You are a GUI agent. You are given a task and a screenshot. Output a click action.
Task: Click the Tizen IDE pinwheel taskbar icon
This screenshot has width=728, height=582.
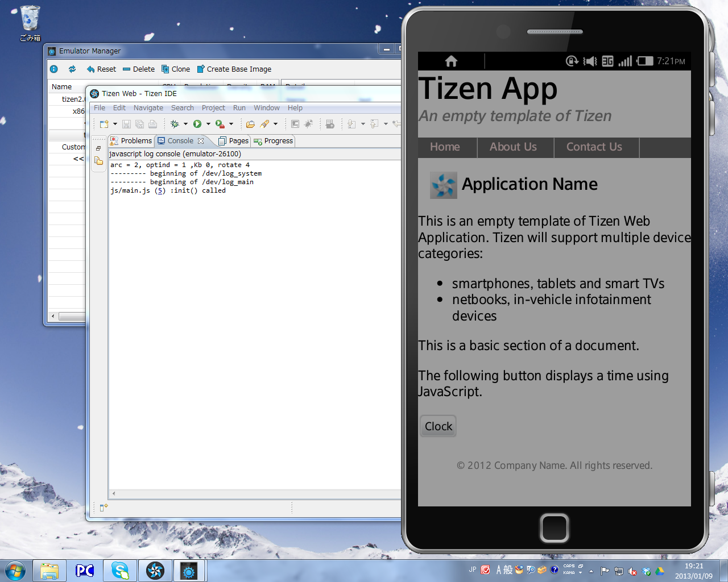coord(155,571)
